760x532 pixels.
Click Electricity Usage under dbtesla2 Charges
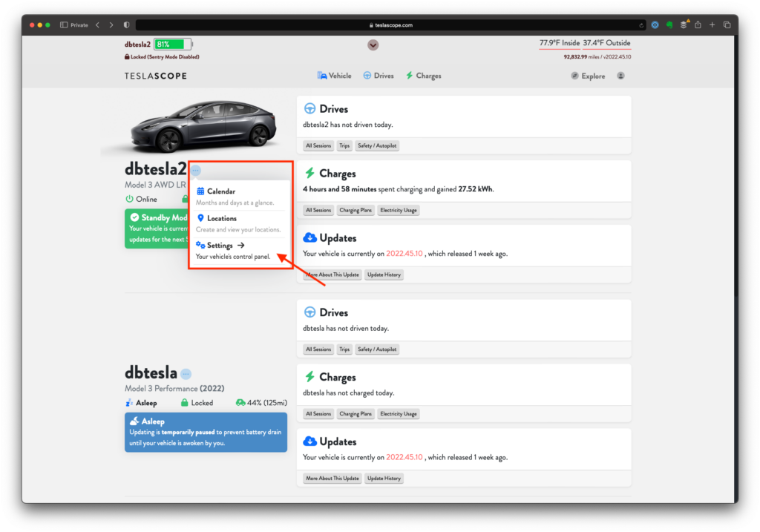399,210
